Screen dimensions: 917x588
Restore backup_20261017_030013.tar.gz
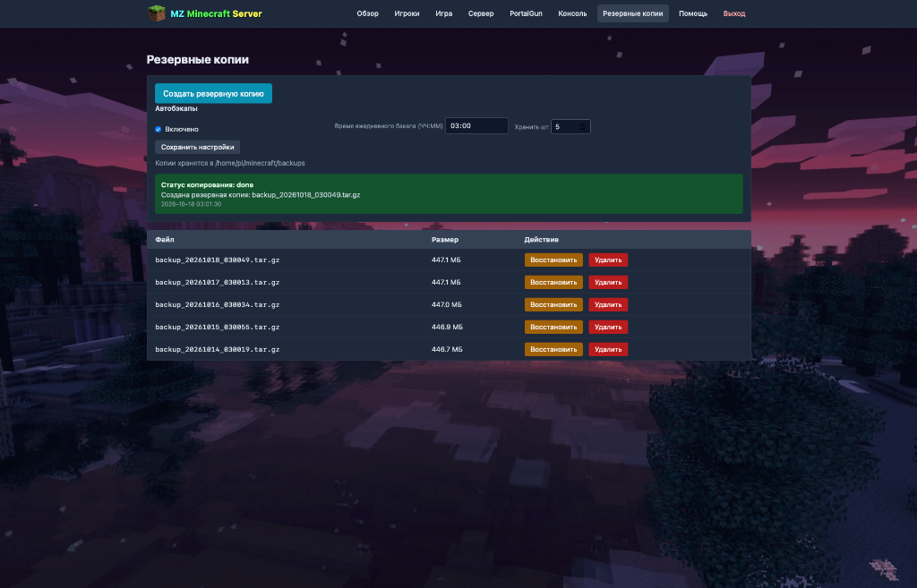point(553,282)
